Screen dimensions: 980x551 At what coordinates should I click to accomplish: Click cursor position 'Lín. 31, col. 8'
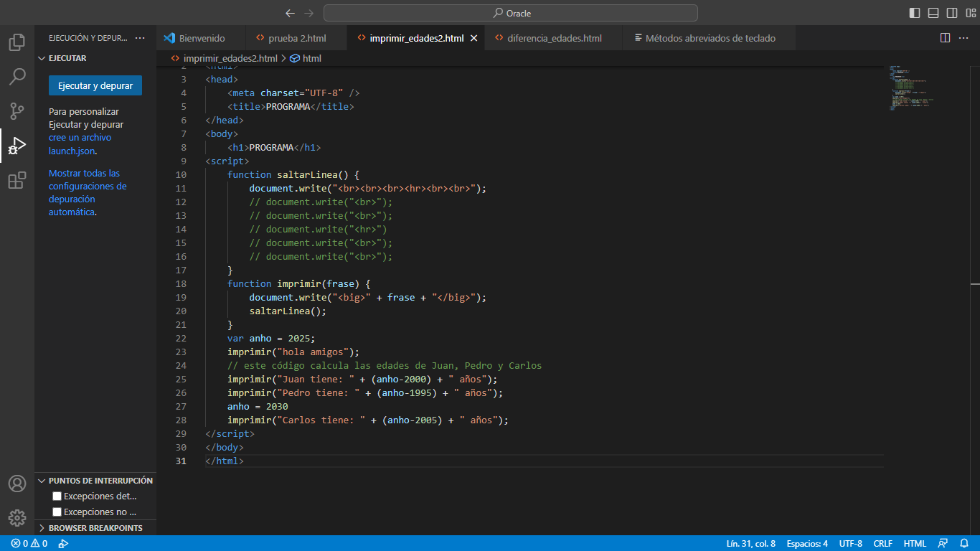click(750, 544)
